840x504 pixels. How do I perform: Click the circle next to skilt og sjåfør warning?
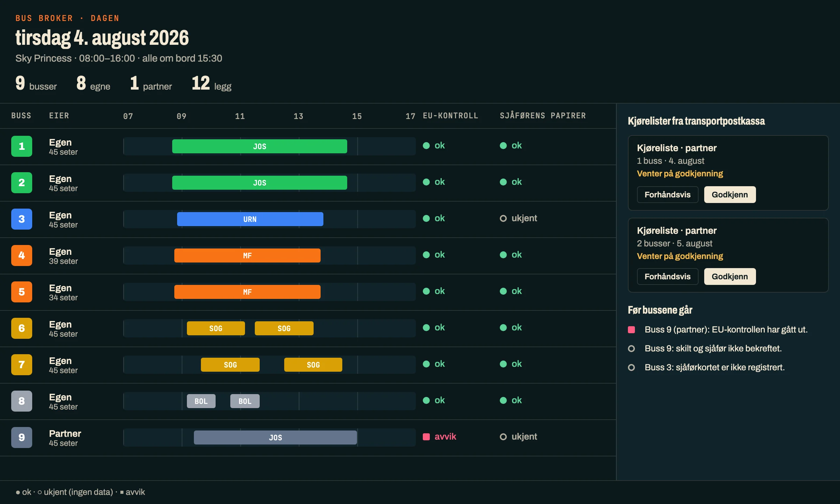click(631, 349)
